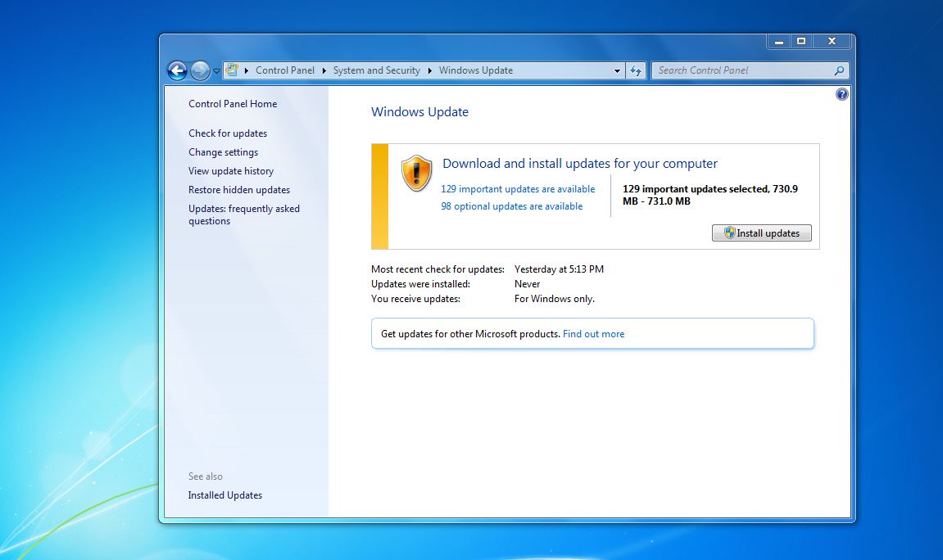
Task: Click the back navigation arrow
Action: point(177,70)
